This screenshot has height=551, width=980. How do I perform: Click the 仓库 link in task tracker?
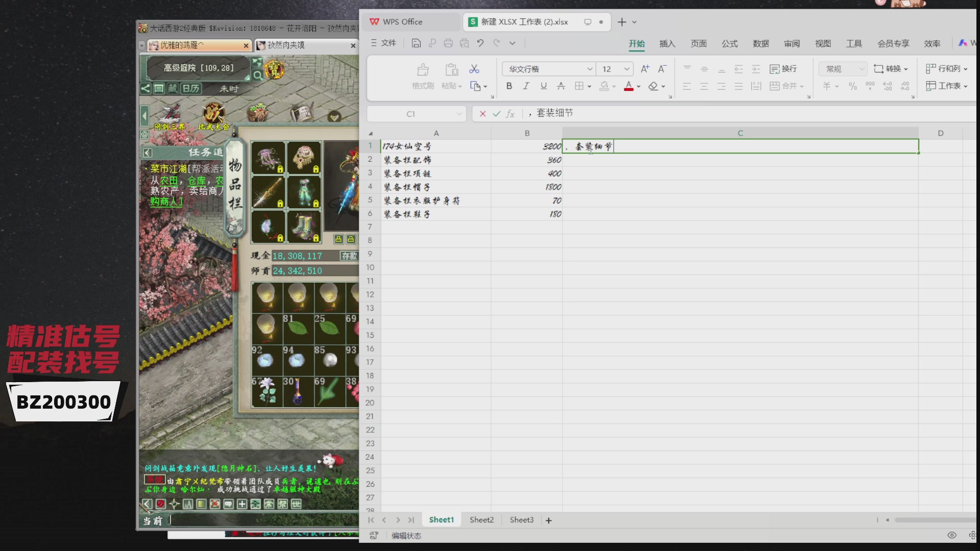click(x=197, y=181)
